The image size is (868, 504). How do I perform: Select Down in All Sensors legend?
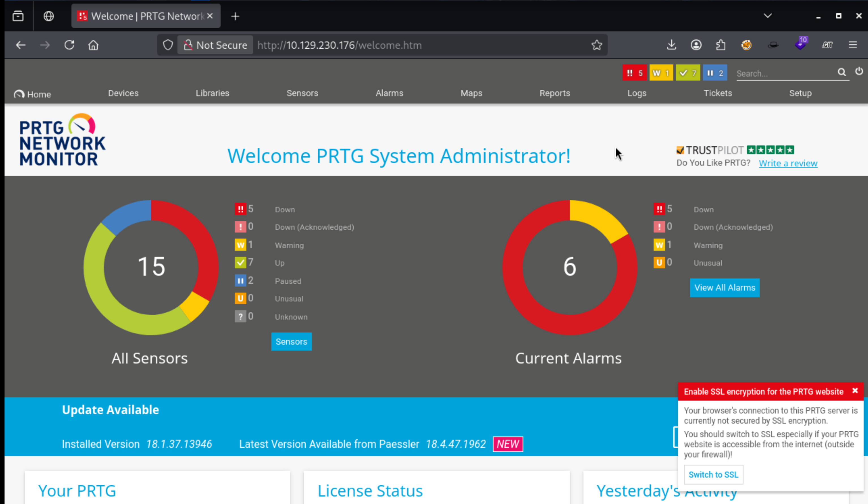285,209
